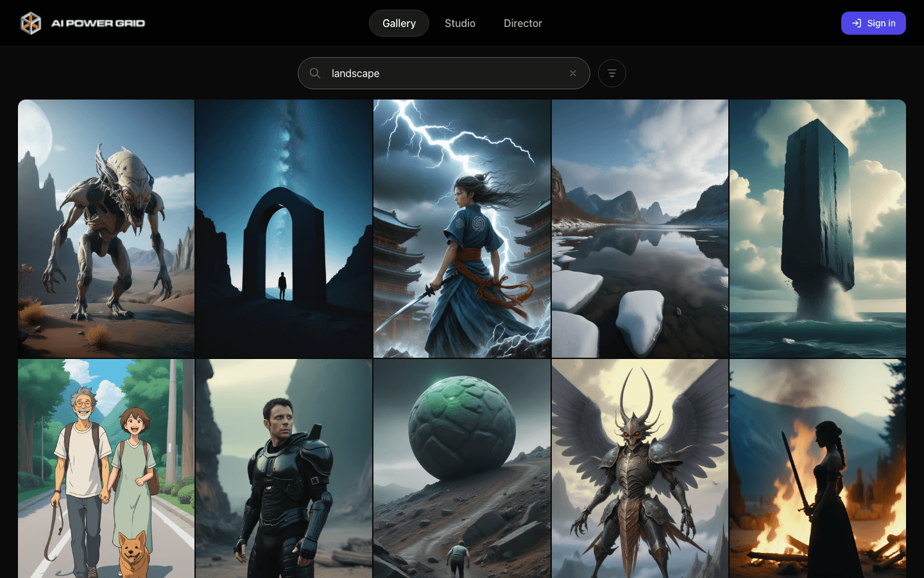Open the alien creature image

(x=106, y=229)
